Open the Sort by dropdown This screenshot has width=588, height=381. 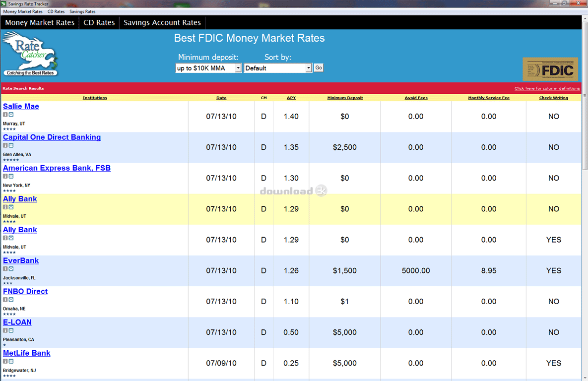277,68
